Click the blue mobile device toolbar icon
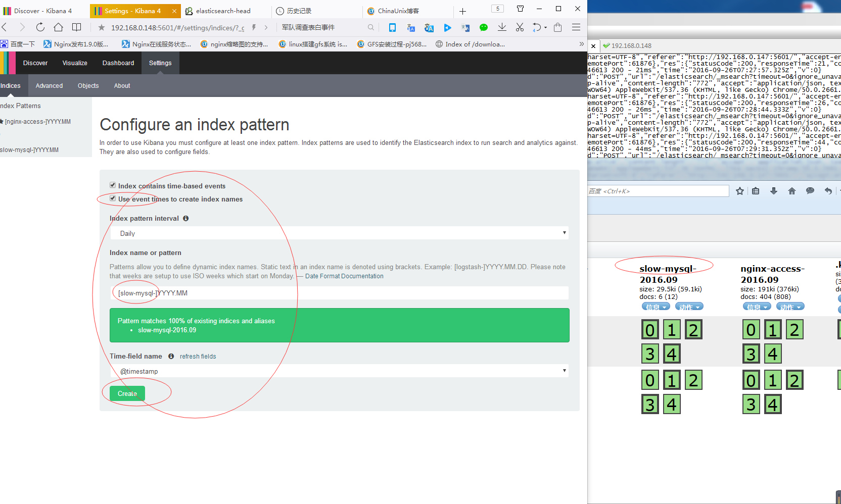This screenshot has height=504, width=841. point(392,28)
